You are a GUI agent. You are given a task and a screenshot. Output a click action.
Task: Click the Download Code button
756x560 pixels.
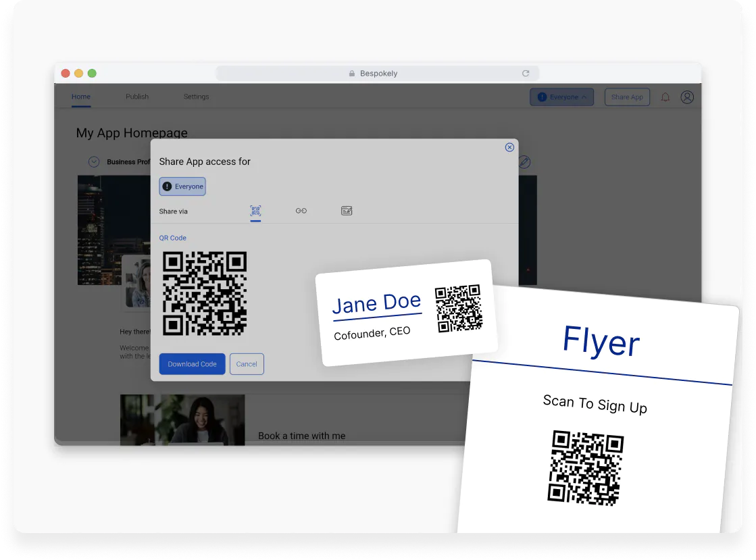coord(193,364)
